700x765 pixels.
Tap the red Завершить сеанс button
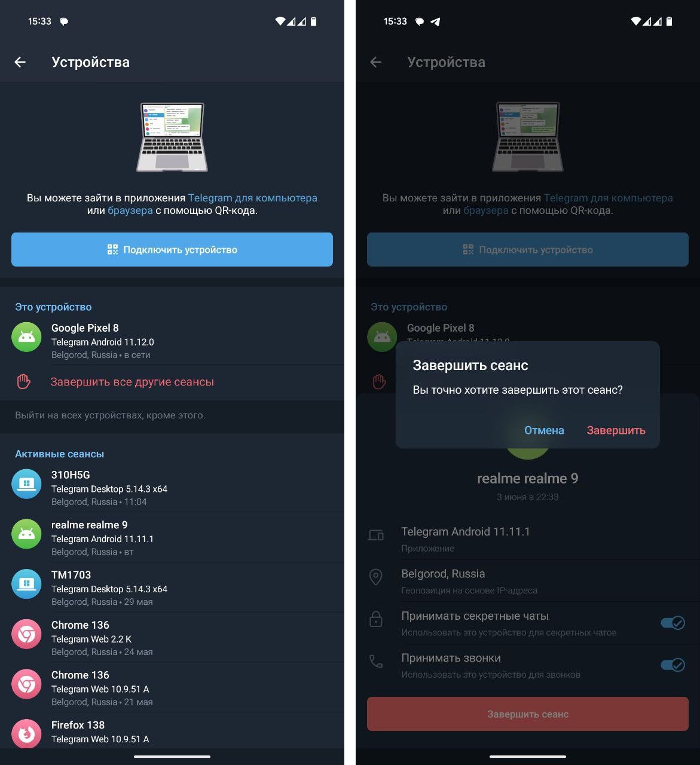(x=528, y=714)
